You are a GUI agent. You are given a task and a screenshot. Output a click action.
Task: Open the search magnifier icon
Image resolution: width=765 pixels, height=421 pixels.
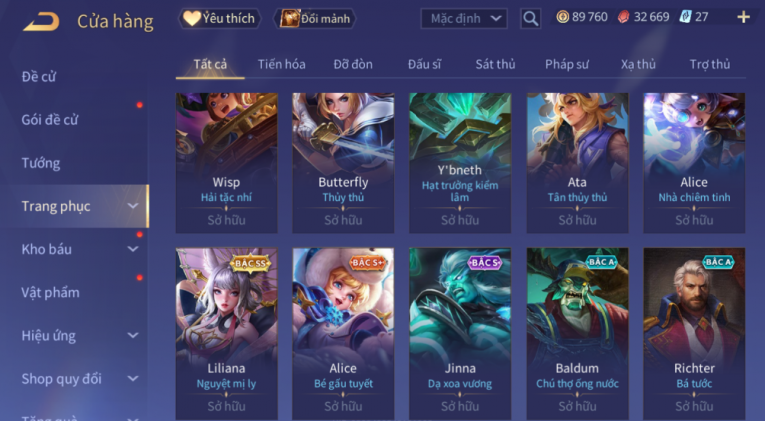point(530,19)
